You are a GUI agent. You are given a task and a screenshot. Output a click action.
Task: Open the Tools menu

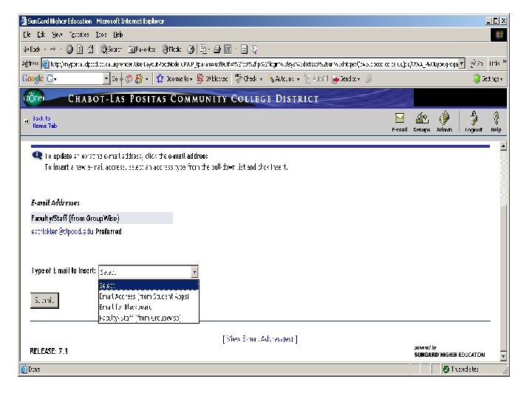point(101,35)
